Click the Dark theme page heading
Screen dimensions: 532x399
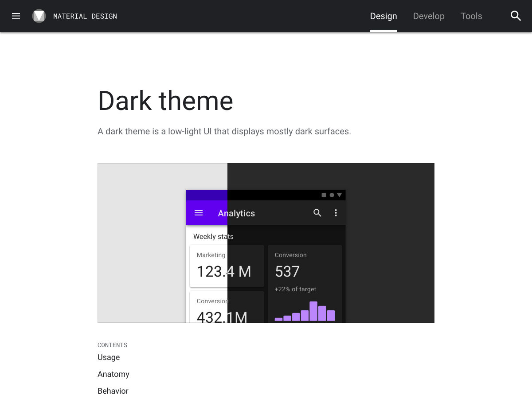[165, 101]
